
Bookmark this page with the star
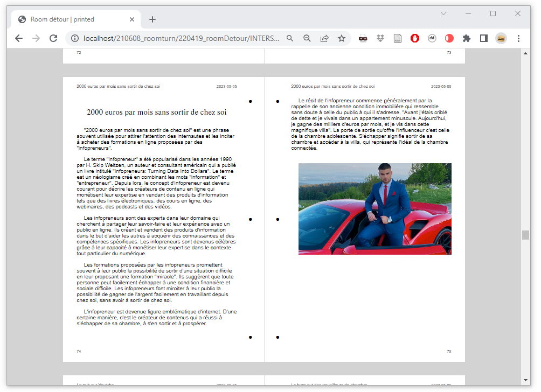point(342,38)
